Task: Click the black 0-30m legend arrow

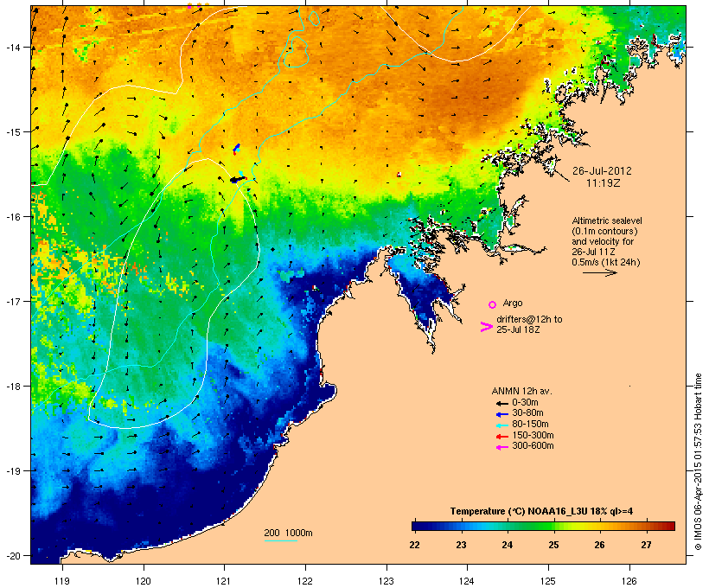Action: (x=501, y=403)
